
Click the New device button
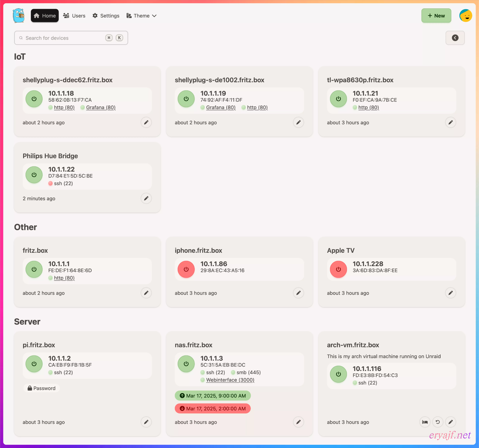[x=436, y=16]
